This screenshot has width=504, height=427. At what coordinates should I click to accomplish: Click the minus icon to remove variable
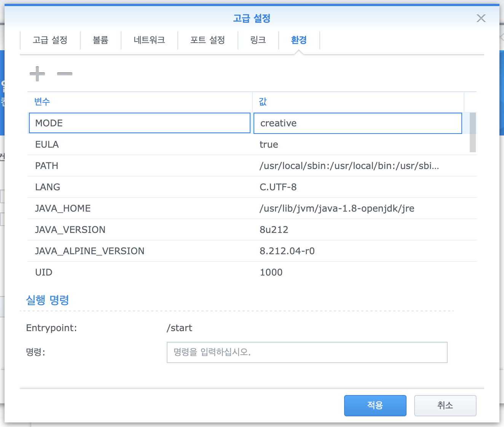point(64,74)
